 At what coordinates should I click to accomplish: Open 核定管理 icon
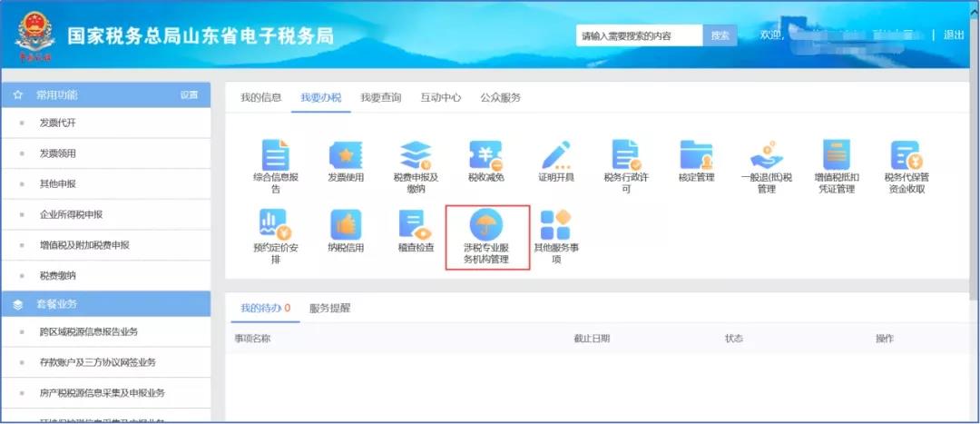[696, 155]
